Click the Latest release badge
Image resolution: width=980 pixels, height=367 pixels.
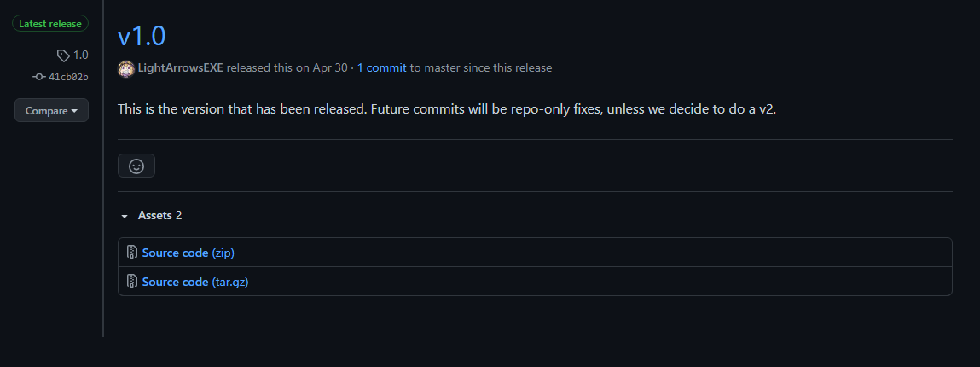[x=50, y=24]
